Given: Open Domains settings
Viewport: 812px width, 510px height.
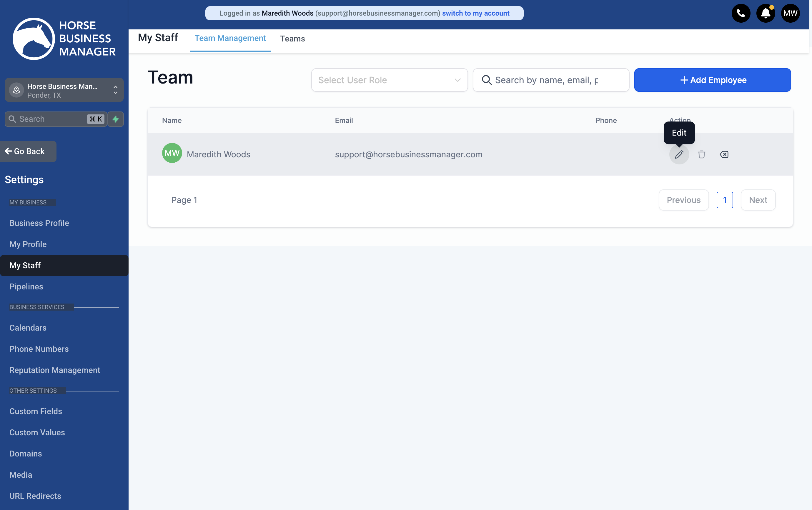Looking at the screenshot, I should (x=26, y=454).
